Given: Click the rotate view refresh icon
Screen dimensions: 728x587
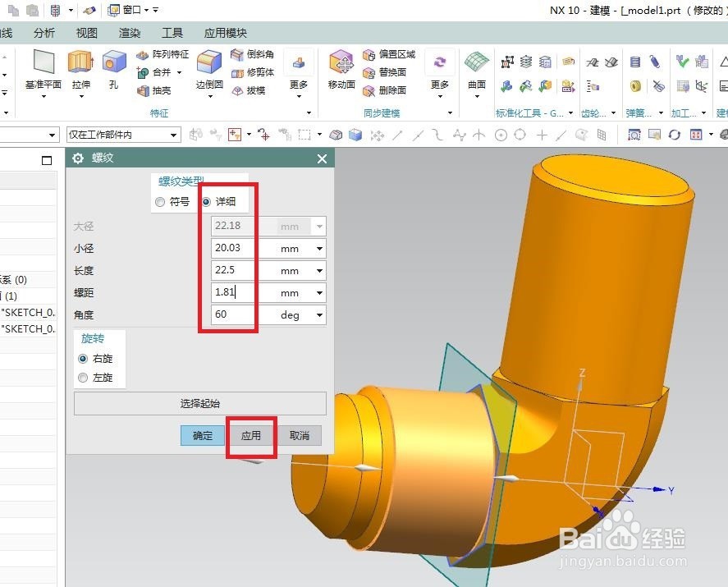Looking at the screenshot, I should (675, 135).
